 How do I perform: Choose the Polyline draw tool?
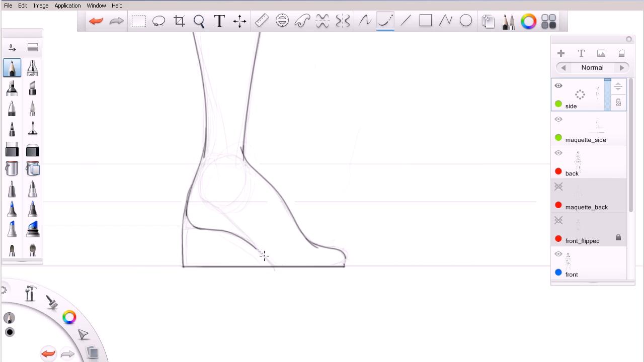(446, 21)
